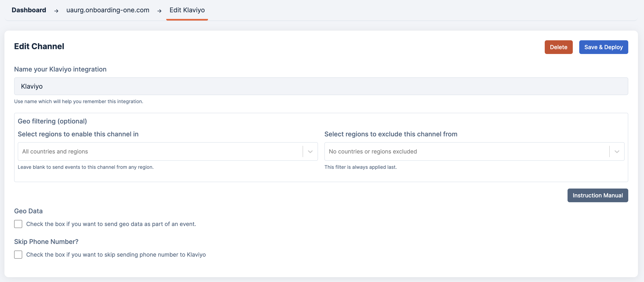Click the Save & Deploy button

(x=603, y=47)
